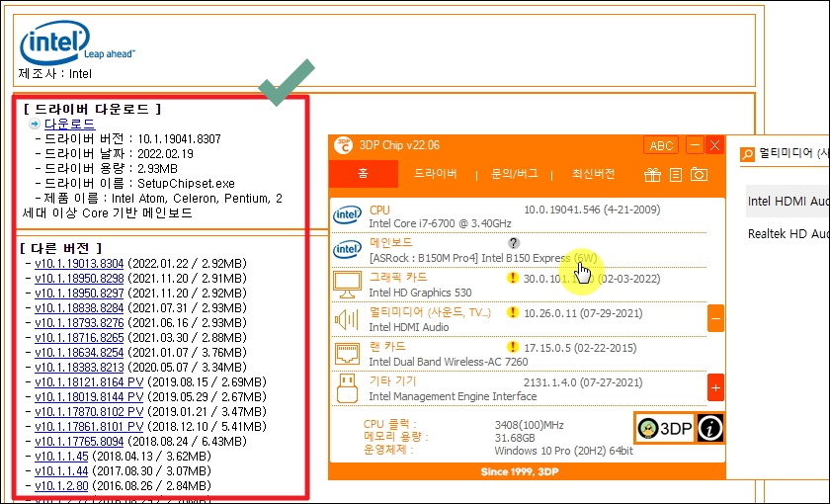The height and width of the screenshot is (504, 830).
Task: Open version link v10.1.17870.8102 PV
Action: pyautogui.click(x=89, y=412)
